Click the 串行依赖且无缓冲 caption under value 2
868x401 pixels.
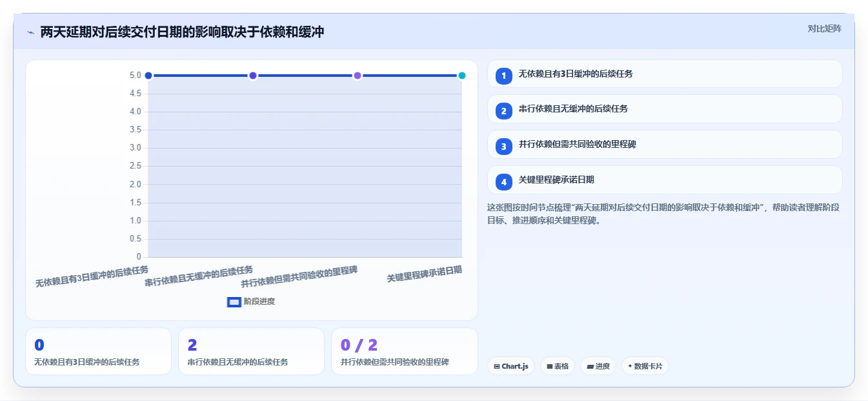[x=237, y=362]
